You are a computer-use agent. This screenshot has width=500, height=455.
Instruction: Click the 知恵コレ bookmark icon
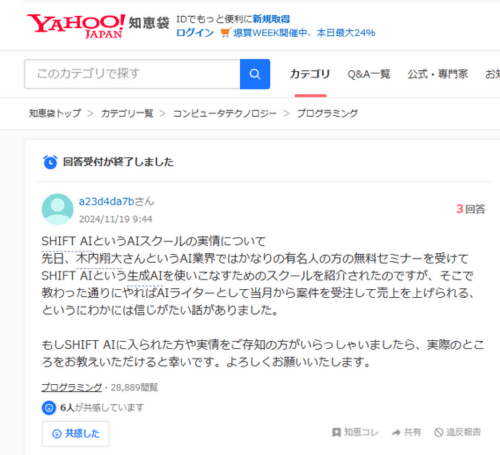pos(337,432)
